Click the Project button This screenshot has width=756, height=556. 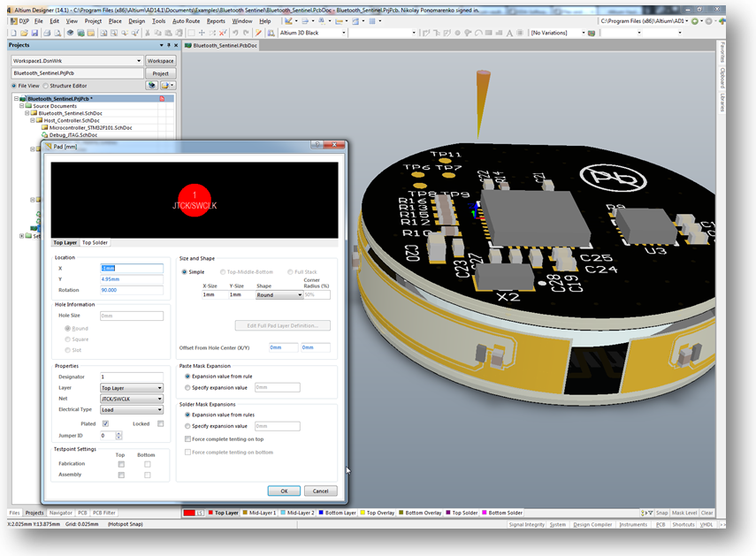161,73
